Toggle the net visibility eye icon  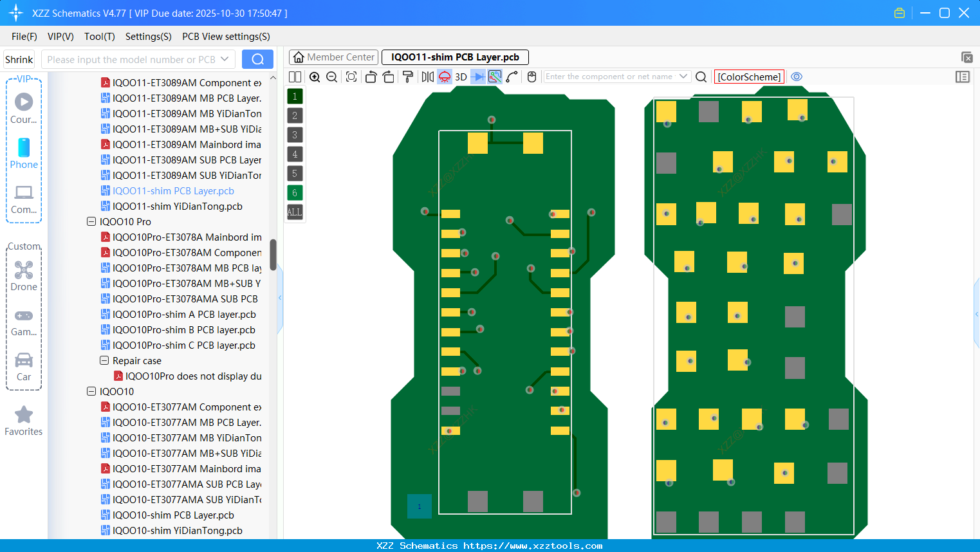[x=797, y=77]
